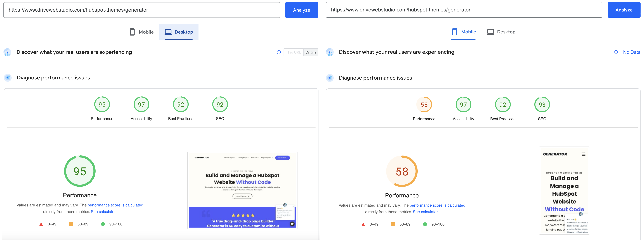
Task: Click the Best Practices gauge on the desktop report
Action: (x=180, y=104)
